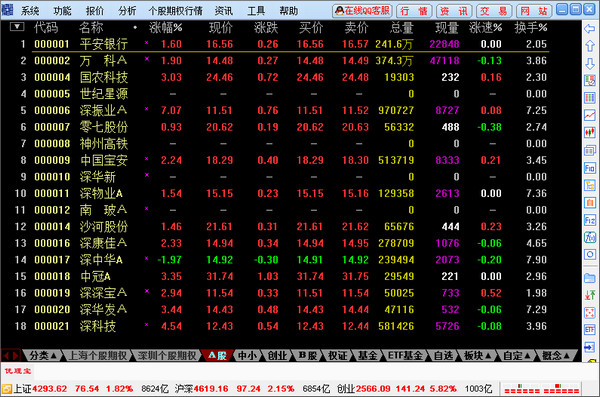Click the yellow status icon before 上证
600x397 pixels.
pos(7,389)
